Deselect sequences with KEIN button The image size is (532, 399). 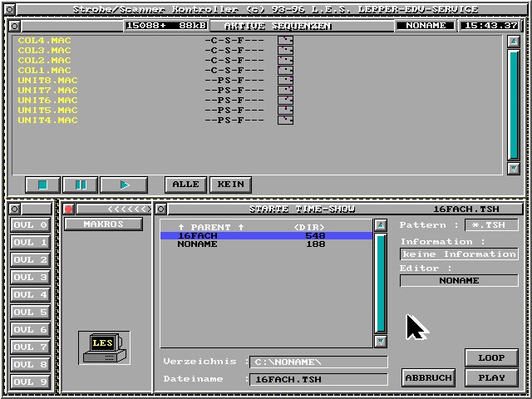[x=231, y=185]
